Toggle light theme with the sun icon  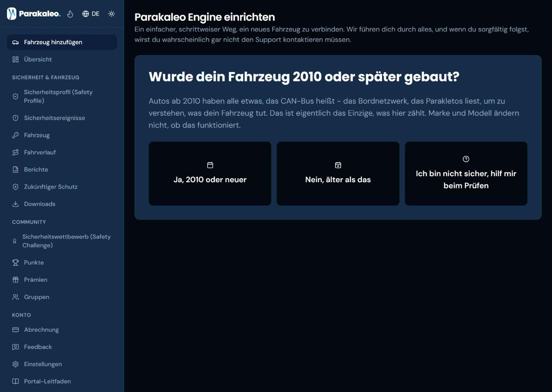pos(112,14)
